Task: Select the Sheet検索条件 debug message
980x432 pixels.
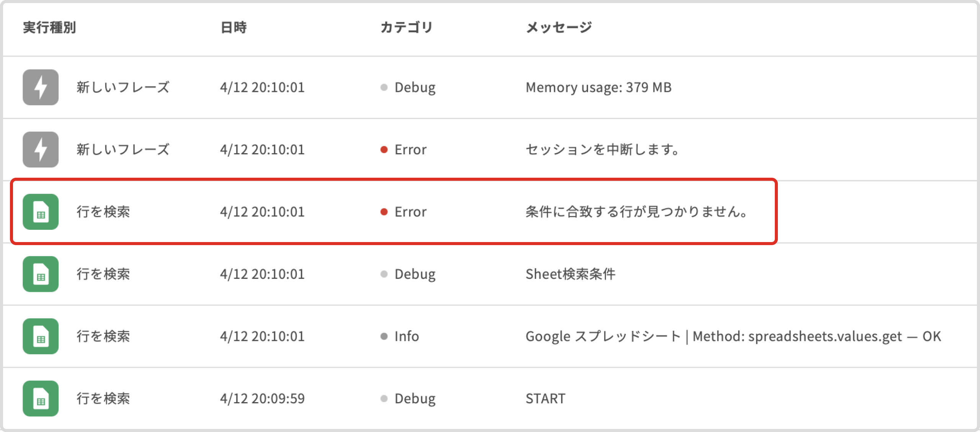Action: click(x=570, y=274)
